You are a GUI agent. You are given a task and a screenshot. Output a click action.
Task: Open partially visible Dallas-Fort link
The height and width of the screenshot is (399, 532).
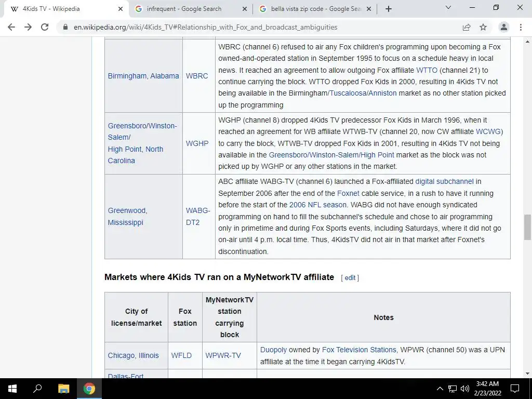[x=126, y=376]
